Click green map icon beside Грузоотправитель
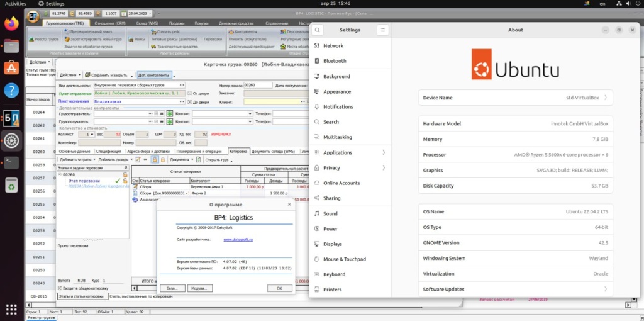This screenshot has height=321, width=644. click(x=169, y=113)
